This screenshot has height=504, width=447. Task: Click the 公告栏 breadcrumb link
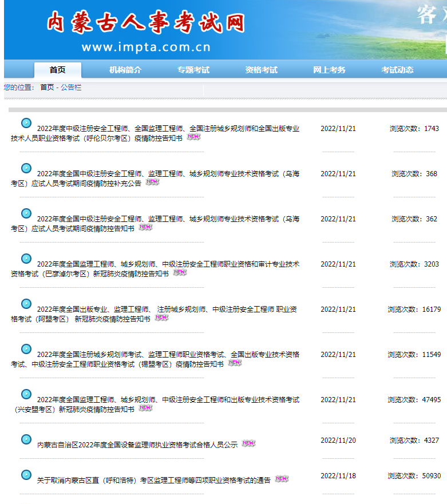click(x=72, y=88)
